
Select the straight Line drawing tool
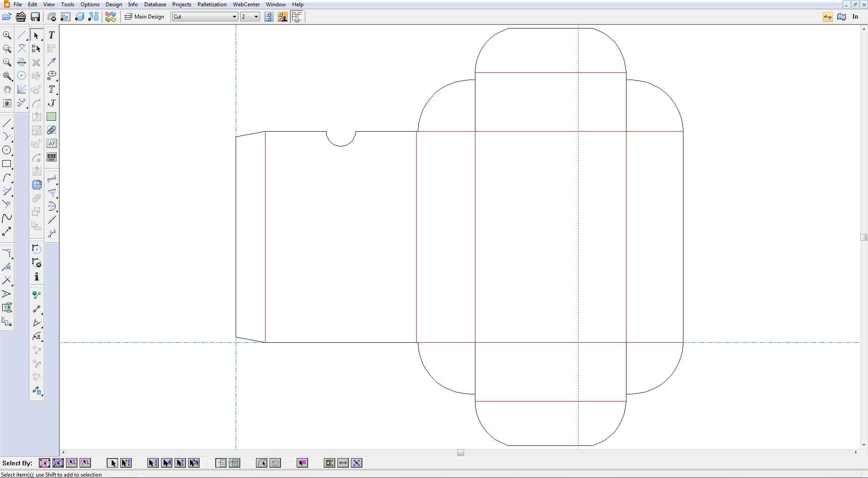pyautogui.click(x=7, y=123)
